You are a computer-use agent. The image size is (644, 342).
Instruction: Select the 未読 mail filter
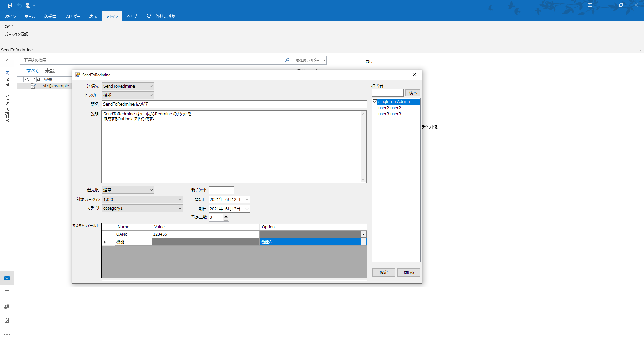point(50,71)
